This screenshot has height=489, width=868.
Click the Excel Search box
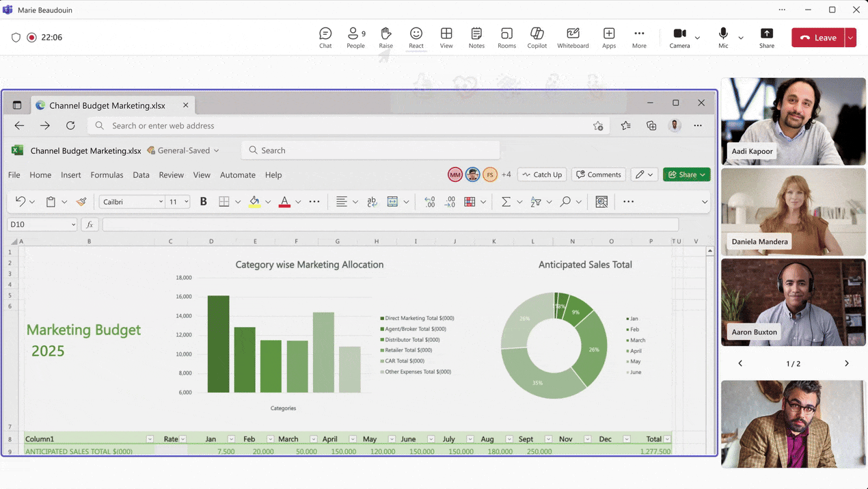pyautogui.click(x=370, y=150)
